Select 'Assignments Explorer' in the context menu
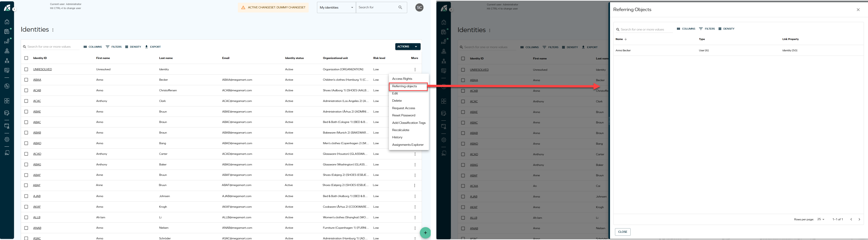Screen dimensions: 868x240 pyautogui.click(x=408, y=145)
